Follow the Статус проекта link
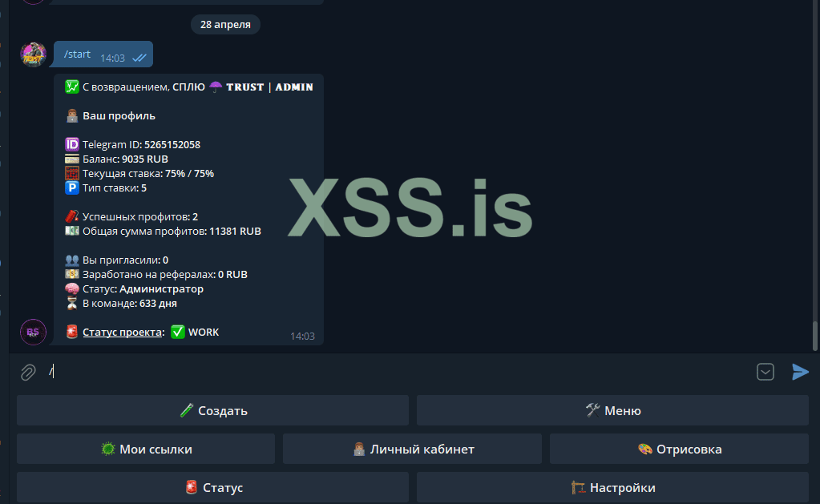This screenshot has height=504, width=820. click(x=123, y=332)
